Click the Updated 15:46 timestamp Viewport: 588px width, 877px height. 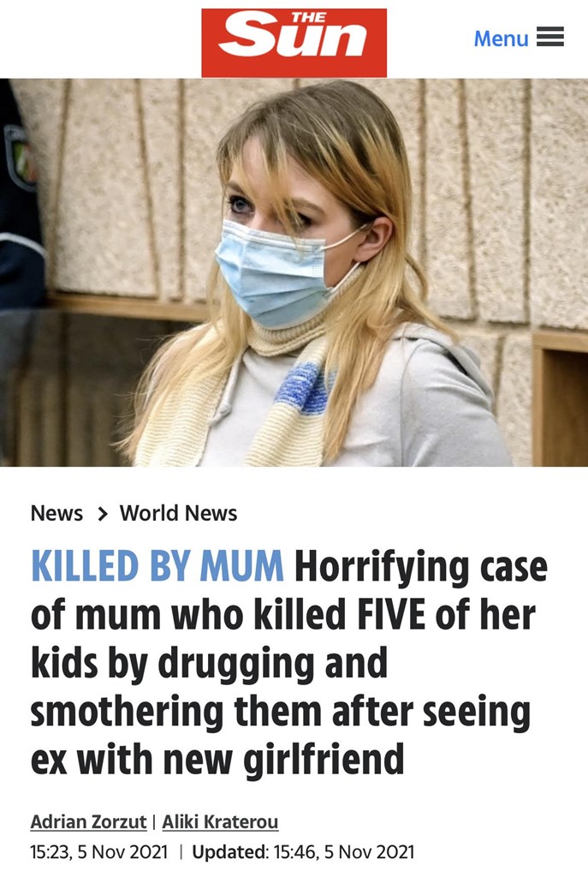click(303, 852)
